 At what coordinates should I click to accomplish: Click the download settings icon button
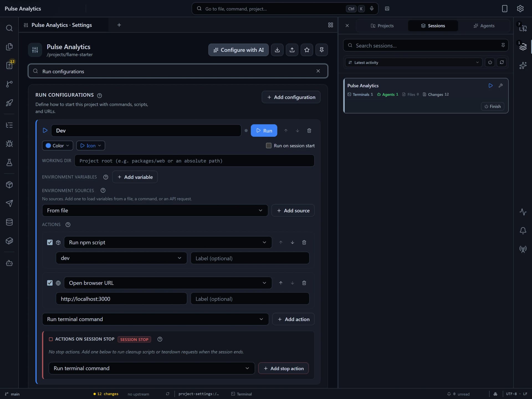pyautogui.click(x=277, y=50)
